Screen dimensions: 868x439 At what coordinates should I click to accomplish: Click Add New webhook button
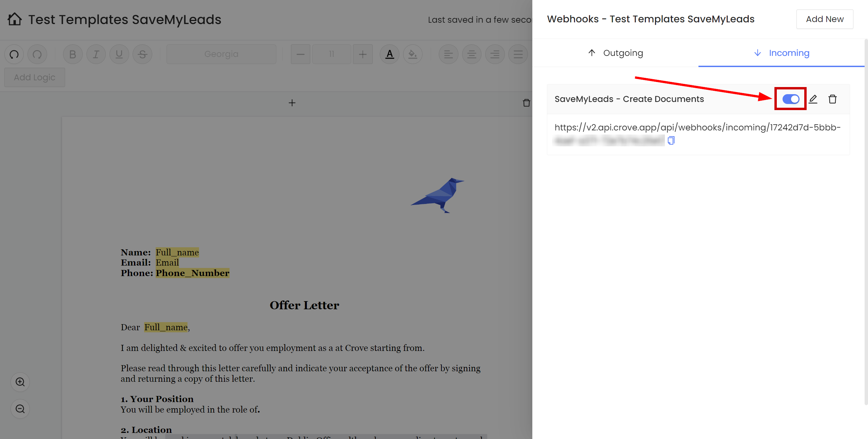pyautogui.click(x=825, y=19)
